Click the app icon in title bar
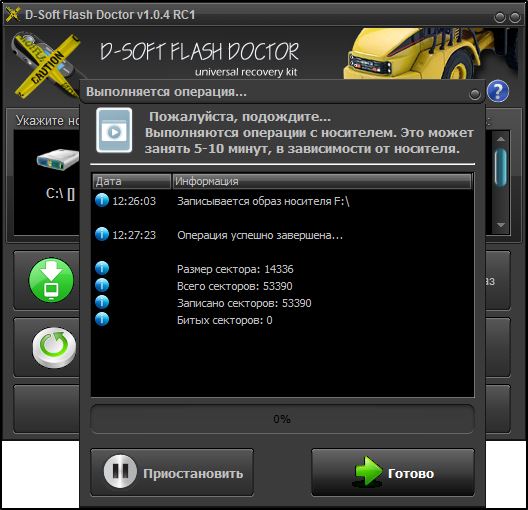The width and height of the screenshot is (528, 510). (13, 14)
